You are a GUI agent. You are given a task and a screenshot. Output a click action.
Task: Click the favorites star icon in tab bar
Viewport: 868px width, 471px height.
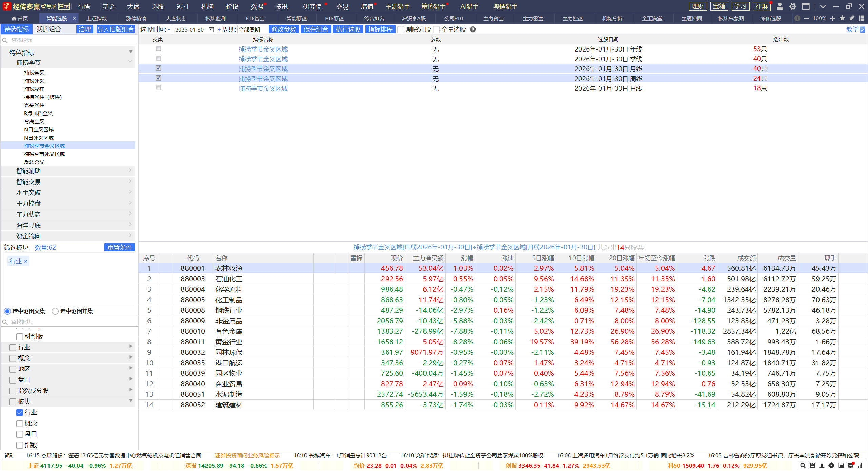pos(842,18)
